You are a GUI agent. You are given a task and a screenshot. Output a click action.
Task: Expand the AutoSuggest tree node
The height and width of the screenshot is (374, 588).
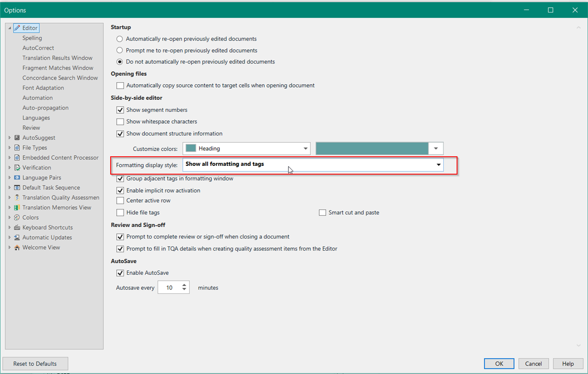(10, 138)
